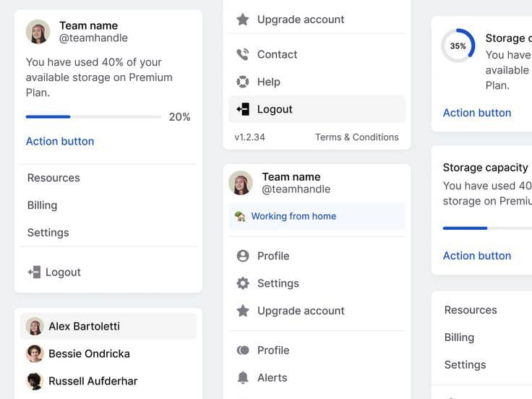
Task: Click the bell icon next to Alerts
Action: [243, 377]
